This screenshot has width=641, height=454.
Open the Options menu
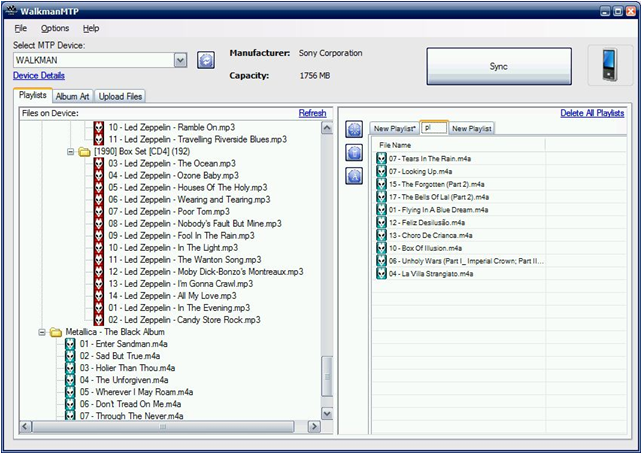click(55, 28)
